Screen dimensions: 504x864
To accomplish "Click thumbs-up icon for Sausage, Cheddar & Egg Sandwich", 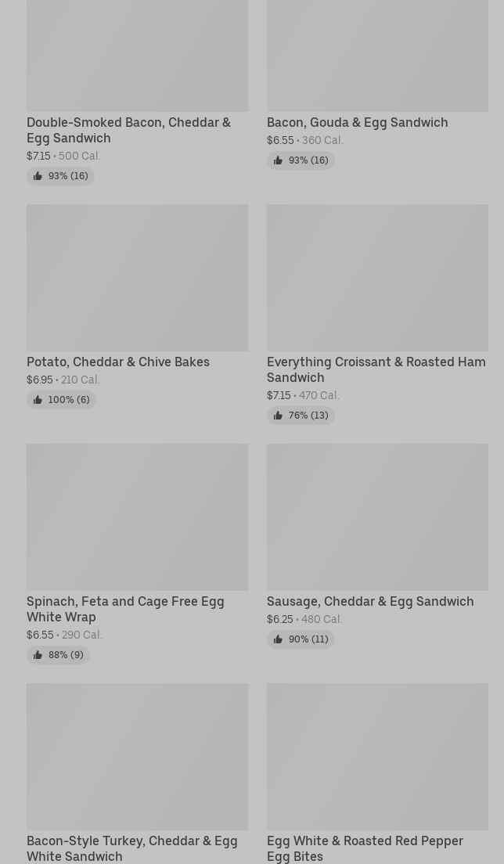I will [x=278, y=639].
